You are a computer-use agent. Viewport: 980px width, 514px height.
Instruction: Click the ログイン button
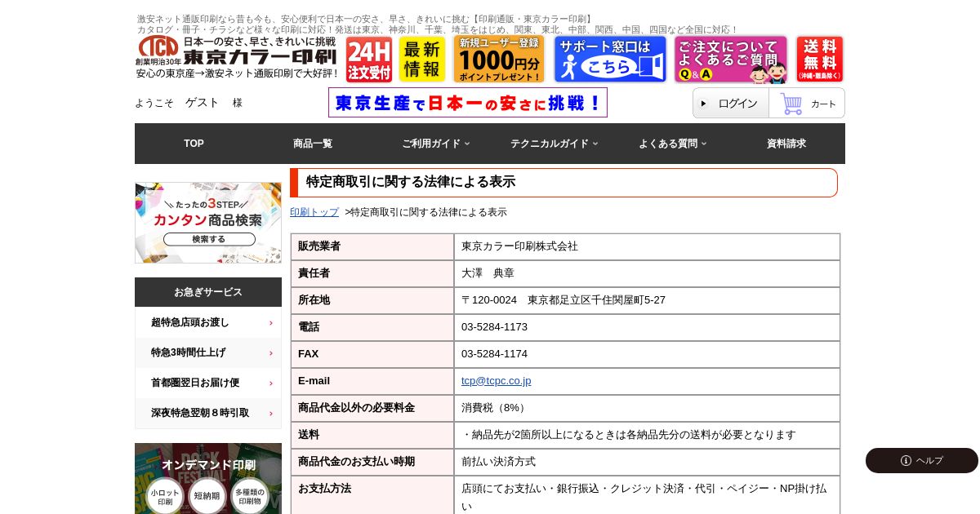point(731,103)
